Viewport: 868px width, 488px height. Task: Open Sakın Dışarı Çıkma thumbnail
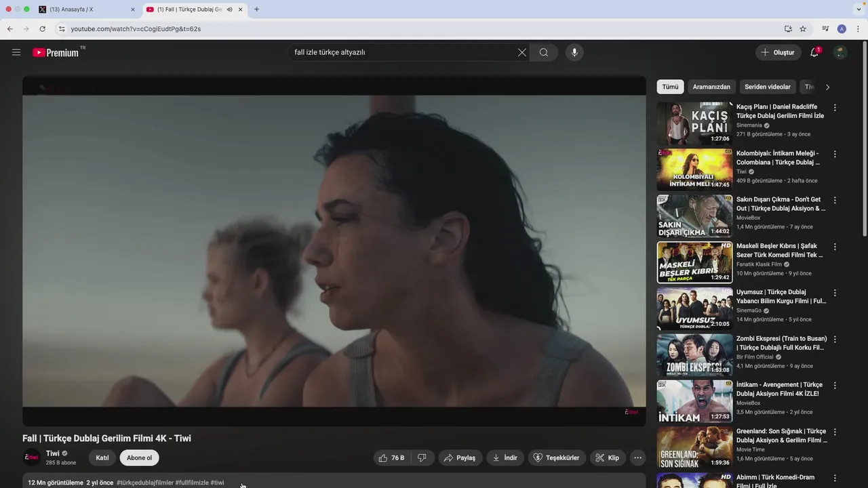694,216
